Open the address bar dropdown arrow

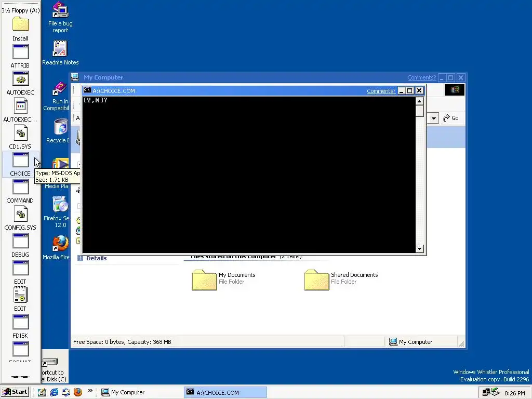click(x=434, y=118)
